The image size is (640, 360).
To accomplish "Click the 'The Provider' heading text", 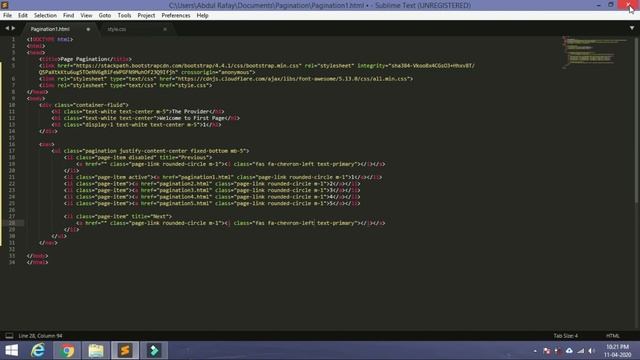I will click(190, 111).
